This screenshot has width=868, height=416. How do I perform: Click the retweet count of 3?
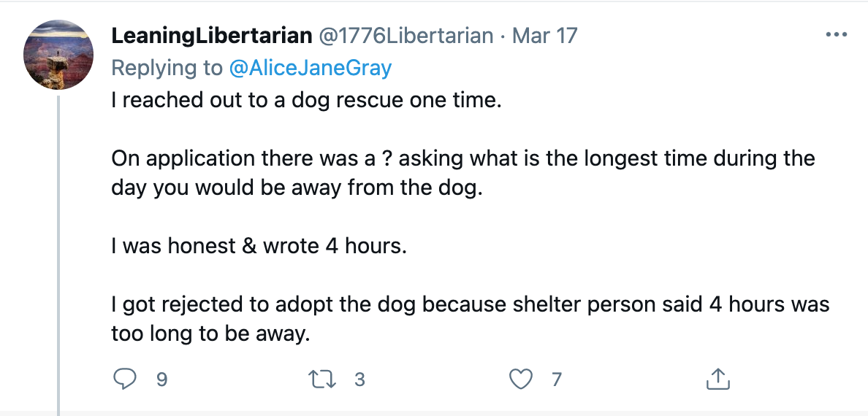[359, 380]
